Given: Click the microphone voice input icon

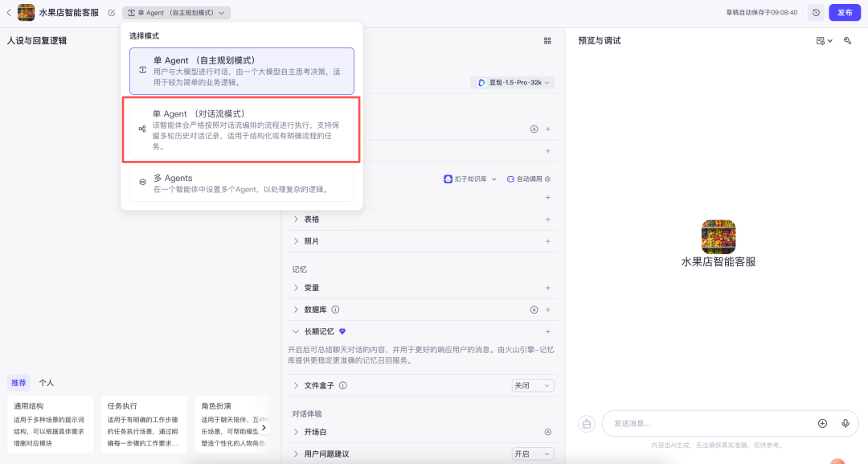Looking at the screenshot, I should click(845, 423).
